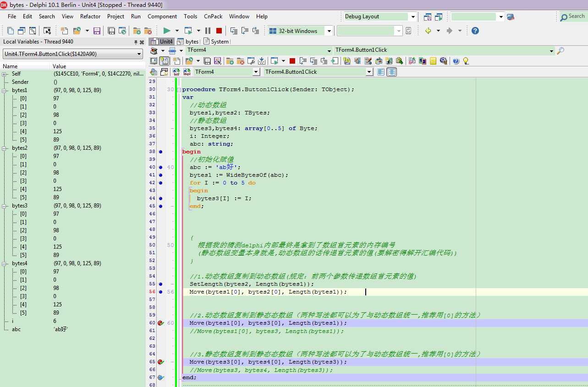Click the Set Debug Desktop icon
This screenshot has height=387, width=588.
(x=439, y=17)
